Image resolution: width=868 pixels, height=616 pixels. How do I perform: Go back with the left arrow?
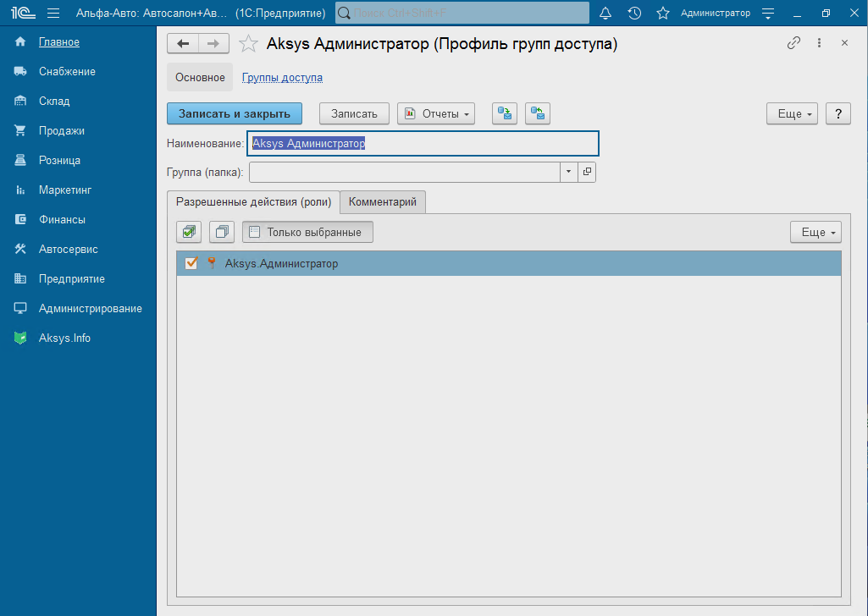[183, 44]
